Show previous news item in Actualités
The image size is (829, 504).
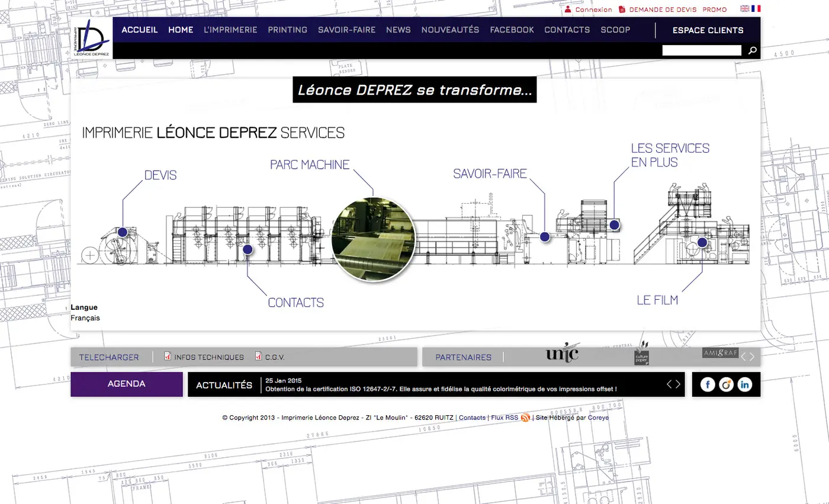tap(670, 384)
